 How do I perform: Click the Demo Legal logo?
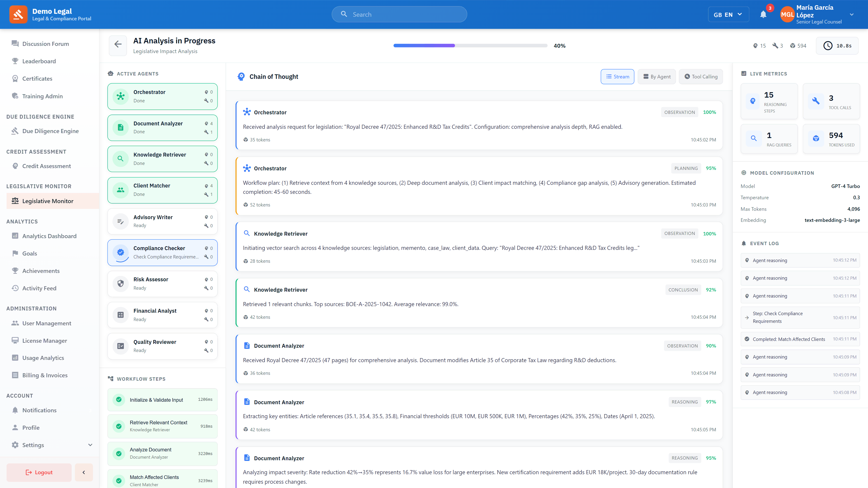click(19, 14)
